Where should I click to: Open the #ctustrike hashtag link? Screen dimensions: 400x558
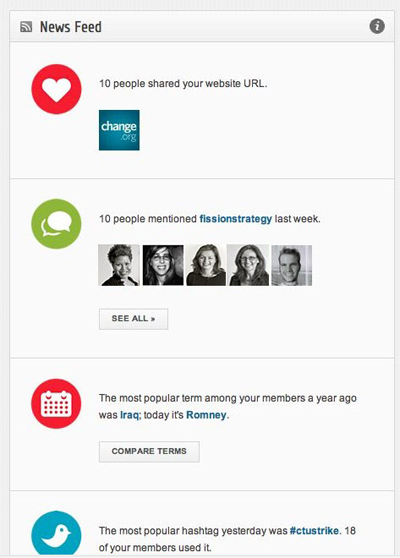coord(314,531)
